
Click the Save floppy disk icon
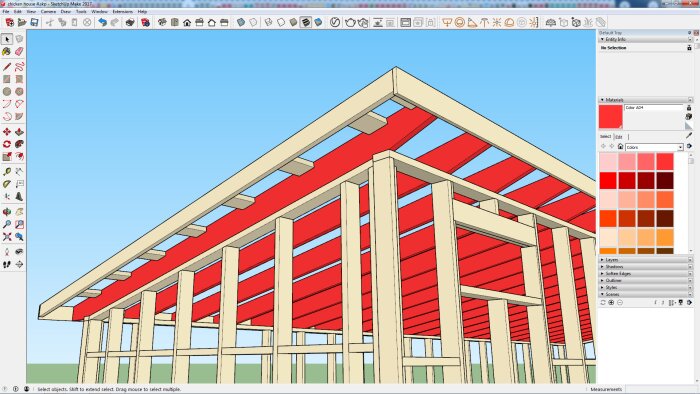click(x=34, y=22)
